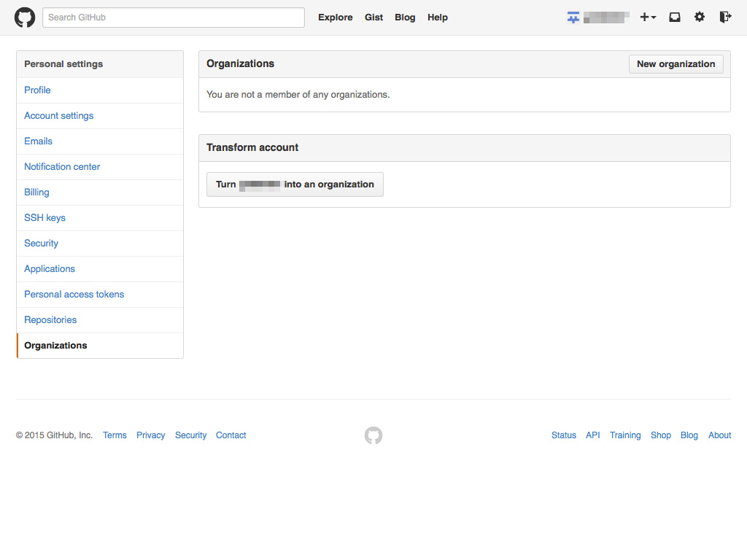Open the notifications inbox icon
This screenshot has height=560, width=747.
pos(675,17)
